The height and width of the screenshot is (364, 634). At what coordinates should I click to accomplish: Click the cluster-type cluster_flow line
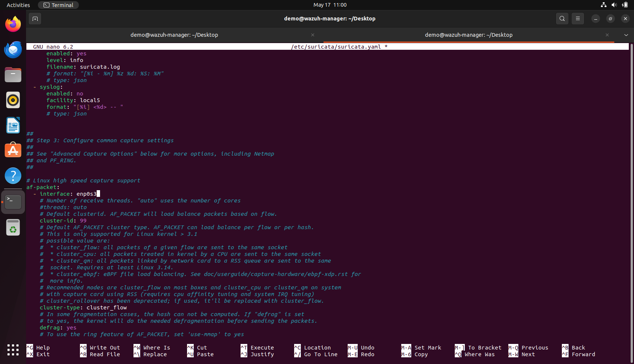click(83, 308)
